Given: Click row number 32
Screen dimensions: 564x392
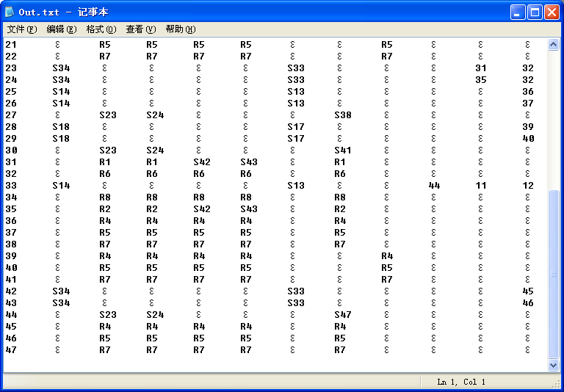Looking at the screenshot, I should coord(11,174).
